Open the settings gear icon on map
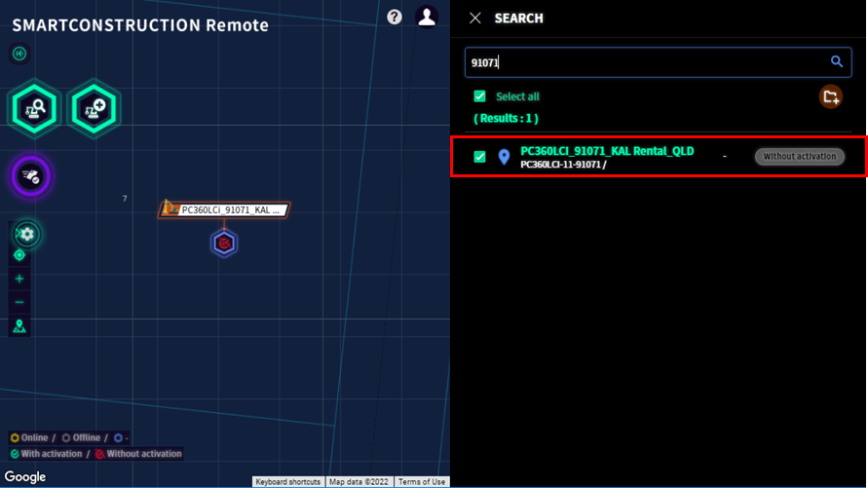Viewport: 868px width, 488px height. 26,234
